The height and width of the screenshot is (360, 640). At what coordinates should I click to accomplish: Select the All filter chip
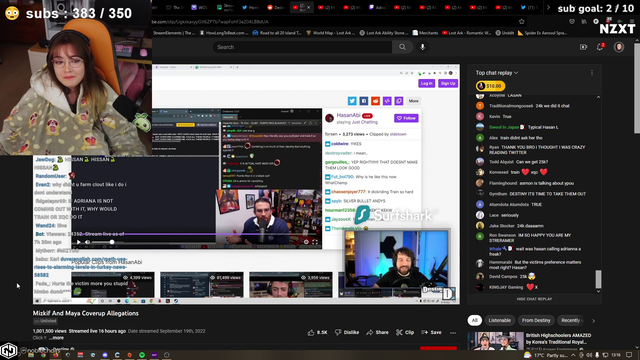pos(475,320)
